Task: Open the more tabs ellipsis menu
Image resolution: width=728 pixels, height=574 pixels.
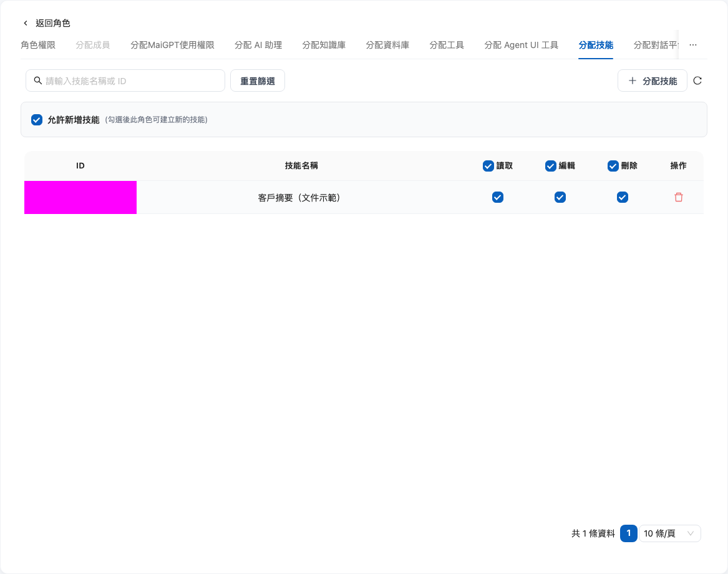Action: (692, 45)
